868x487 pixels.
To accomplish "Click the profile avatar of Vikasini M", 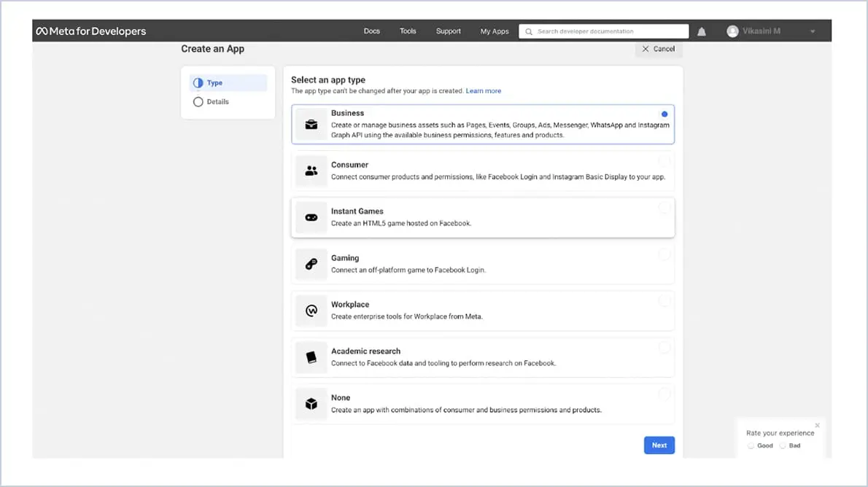I will click(732, 31).
